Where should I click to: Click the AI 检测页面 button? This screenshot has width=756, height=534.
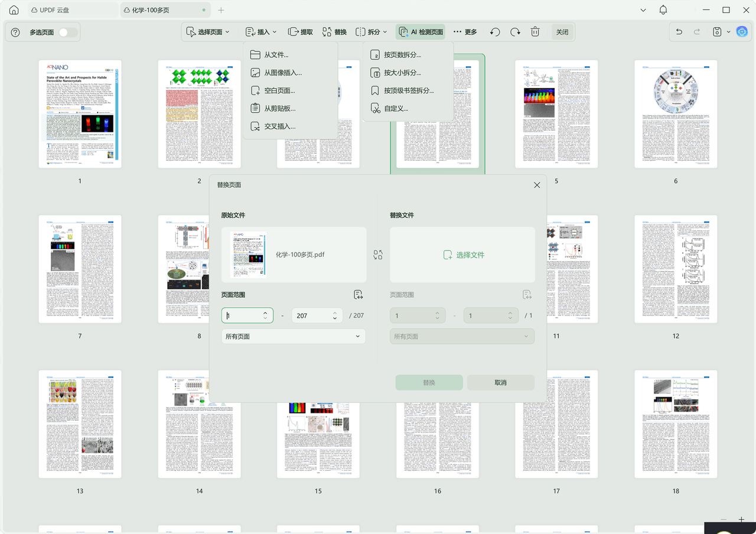click(x=421, y=32)
